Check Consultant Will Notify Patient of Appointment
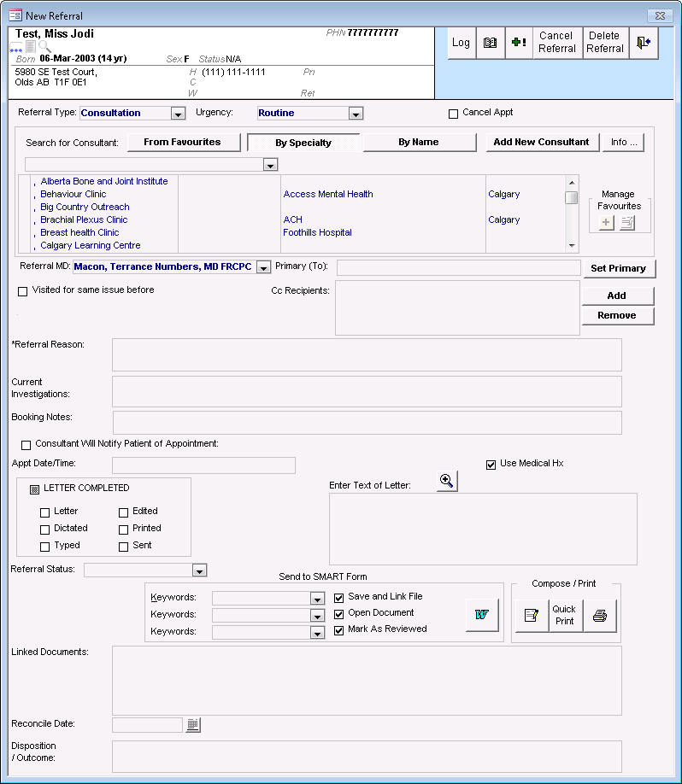The height and width of the screenshot is (784, 682). pyautogui.click(x=26, y=444)
